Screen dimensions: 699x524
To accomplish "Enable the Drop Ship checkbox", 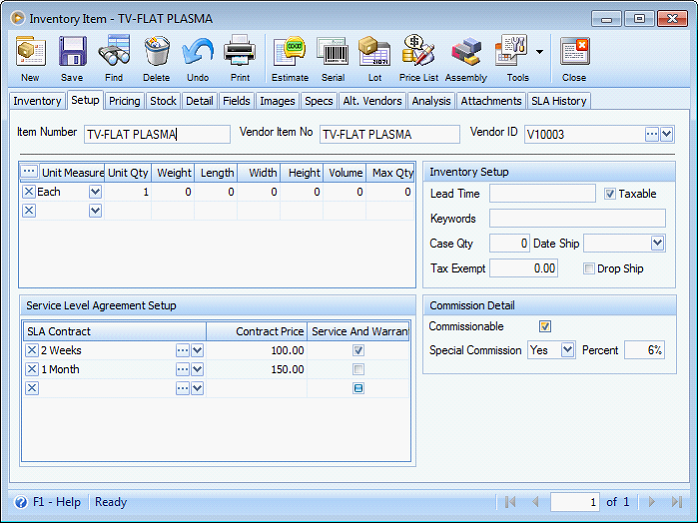I will [x=589, y=269].
